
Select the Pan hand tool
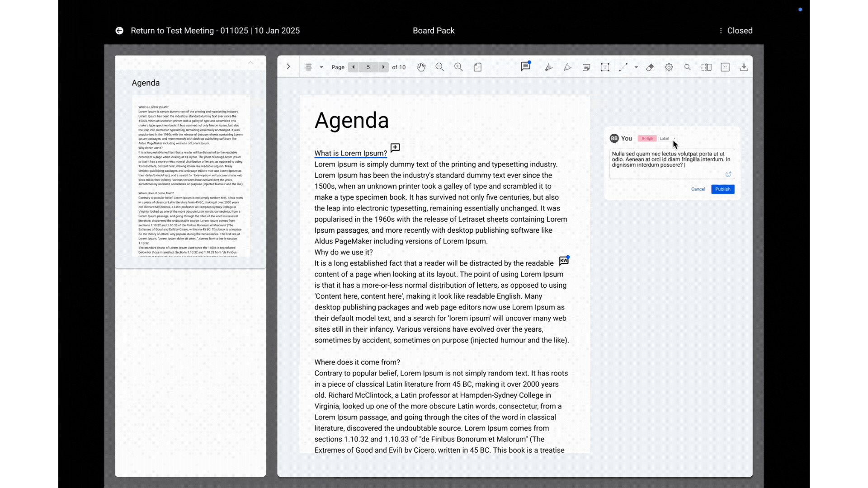(421, 67)
